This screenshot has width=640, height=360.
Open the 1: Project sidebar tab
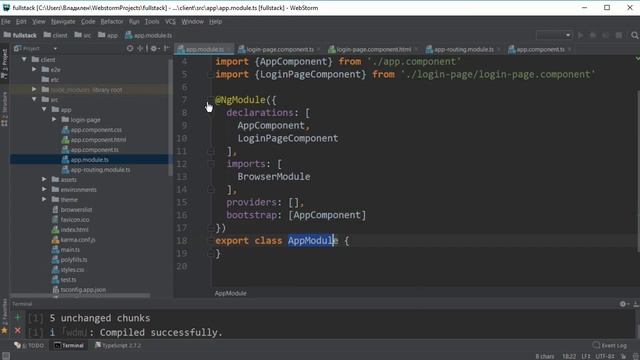coord(4,64)
